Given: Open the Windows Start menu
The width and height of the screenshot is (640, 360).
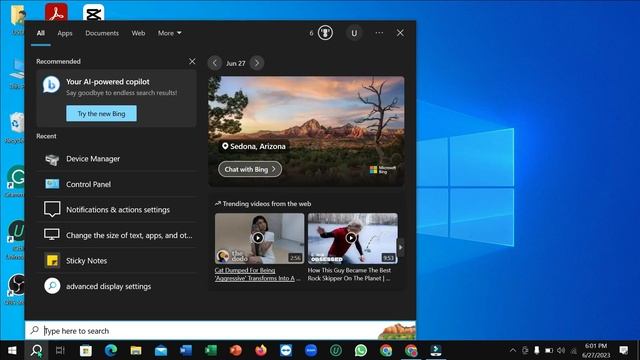Looking at the screenshot, I should pos(12,350).
